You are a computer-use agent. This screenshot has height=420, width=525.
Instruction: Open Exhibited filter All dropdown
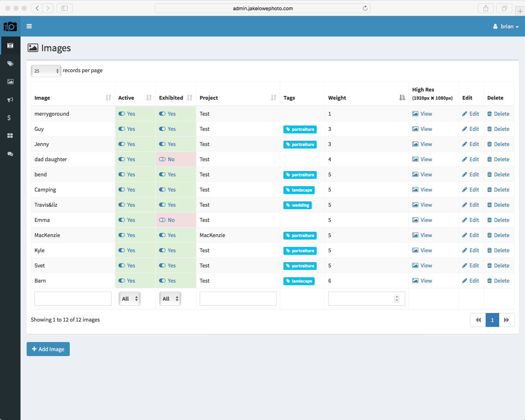pos(170,299)
